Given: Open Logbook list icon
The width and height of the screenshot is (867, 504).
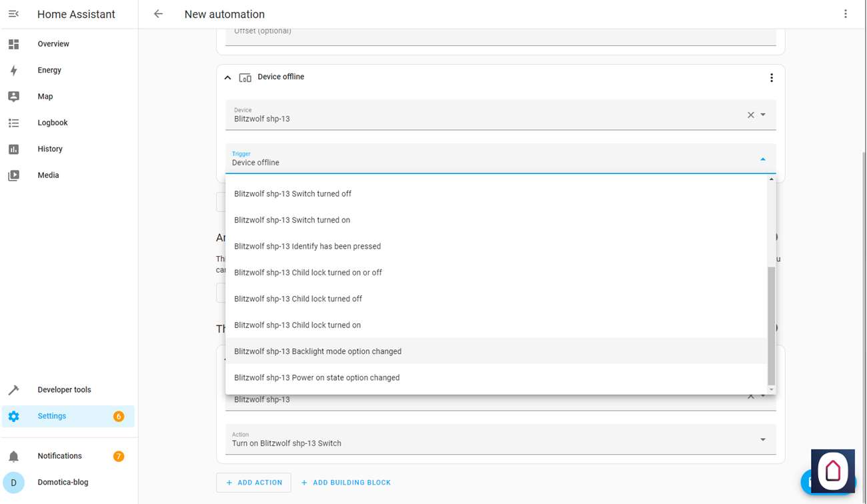Looking at the screenshot, I should coord(13,123).
